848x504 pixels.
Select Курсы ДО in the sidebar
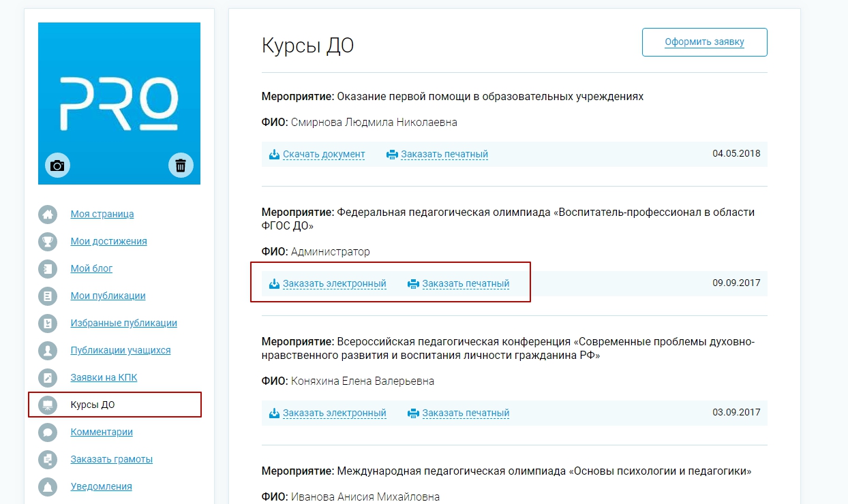(x=93, y=405)
